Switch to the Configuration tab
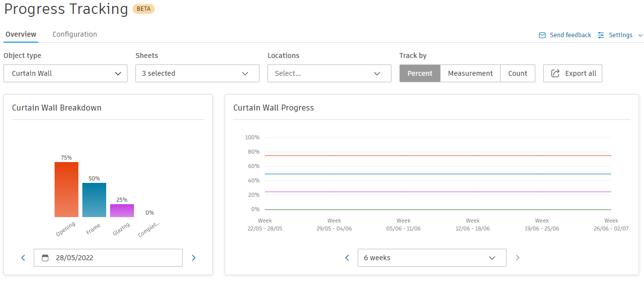 pos(74,34)
